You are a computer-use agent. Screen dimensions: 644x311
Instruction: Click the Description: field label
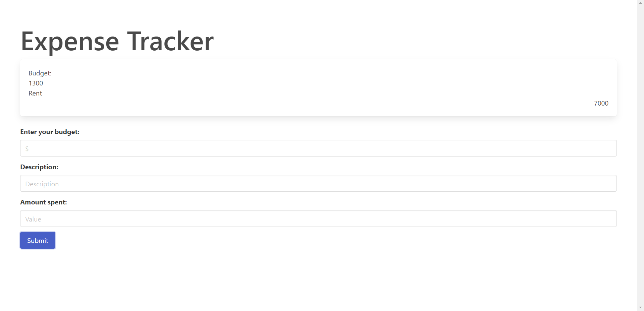click(39, 167)
